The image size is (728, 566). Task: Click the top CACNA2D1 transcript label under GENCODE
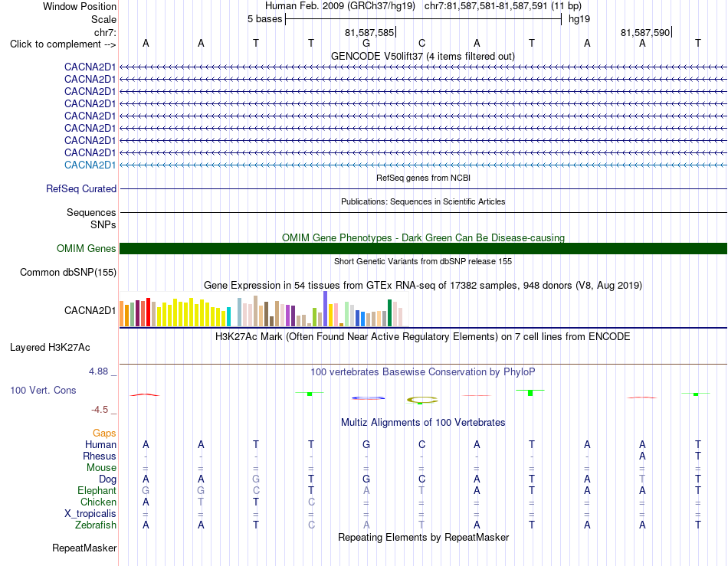pyautogui.click(x=90, y=67)
